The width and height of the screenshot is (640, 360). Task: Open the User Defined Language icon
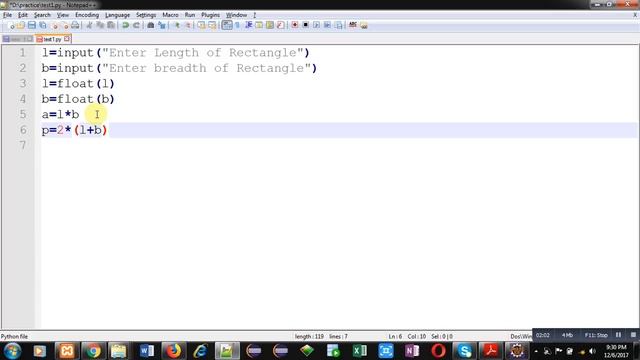[x=259, y=25]
